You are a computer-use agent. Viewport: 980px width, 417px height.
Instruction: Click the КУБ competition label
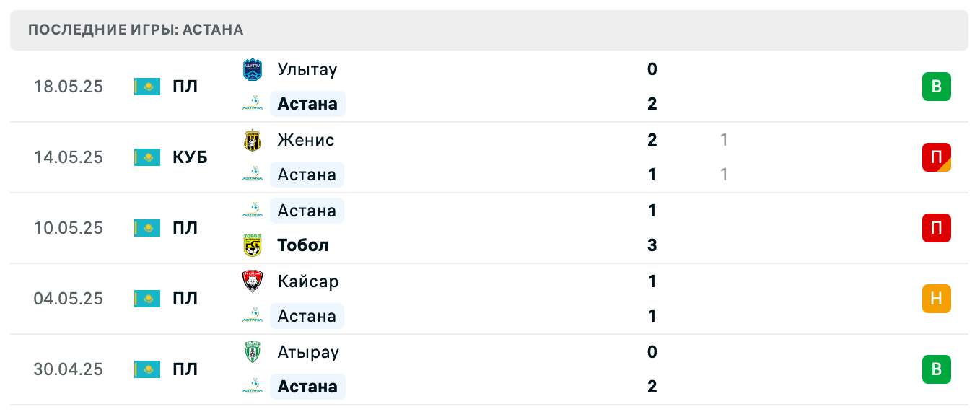coord(190,157)
